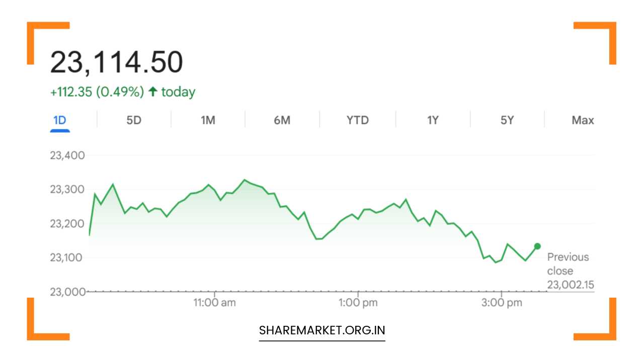Switch to the 5D chart view
Image resolution: width=644 pixels, height=362 pixels.
click(134, 120)
